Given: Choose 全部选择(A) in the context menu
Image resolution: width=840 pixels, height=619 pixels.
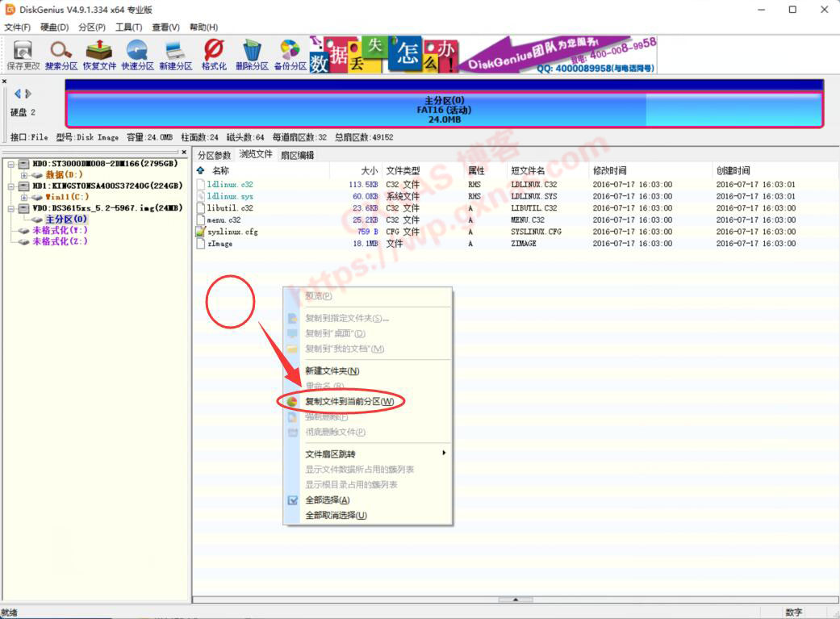Looking at the screenshot, I should click(x=327, y=500).
